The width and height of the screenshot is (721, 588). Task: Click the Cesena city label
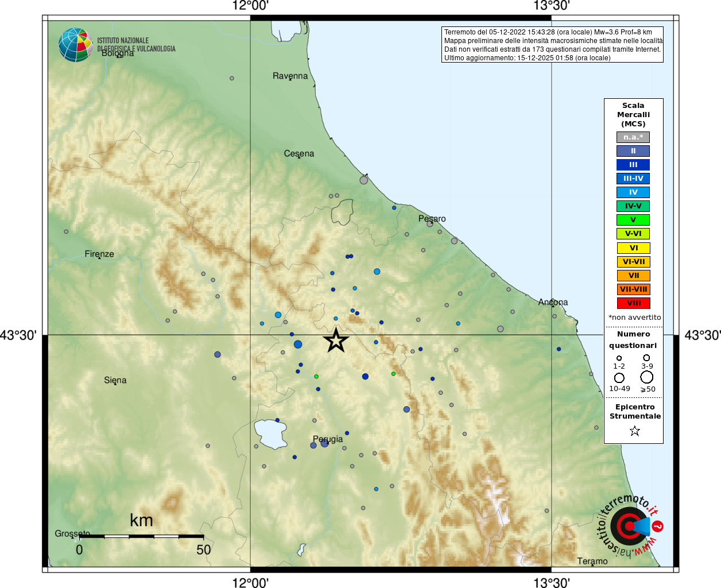pyautogui.click(x=299, y=153)
